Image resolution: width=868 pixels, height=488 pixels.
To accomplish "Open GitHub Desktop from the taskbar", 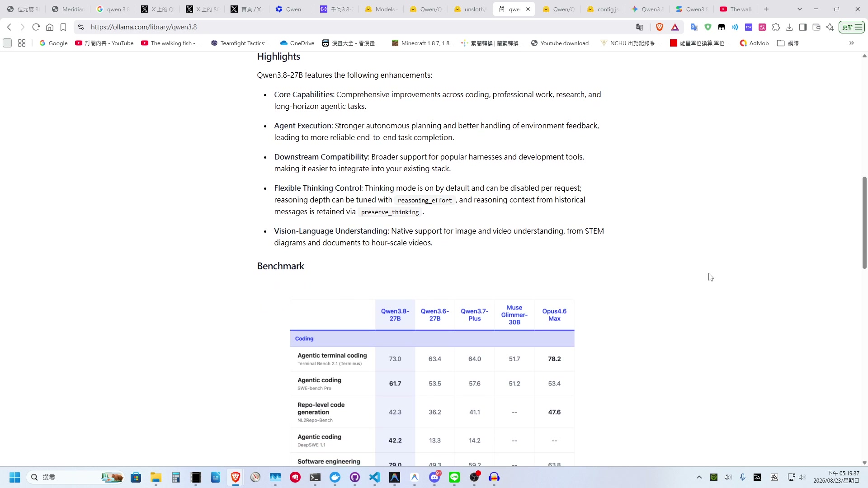I will 355,477.
